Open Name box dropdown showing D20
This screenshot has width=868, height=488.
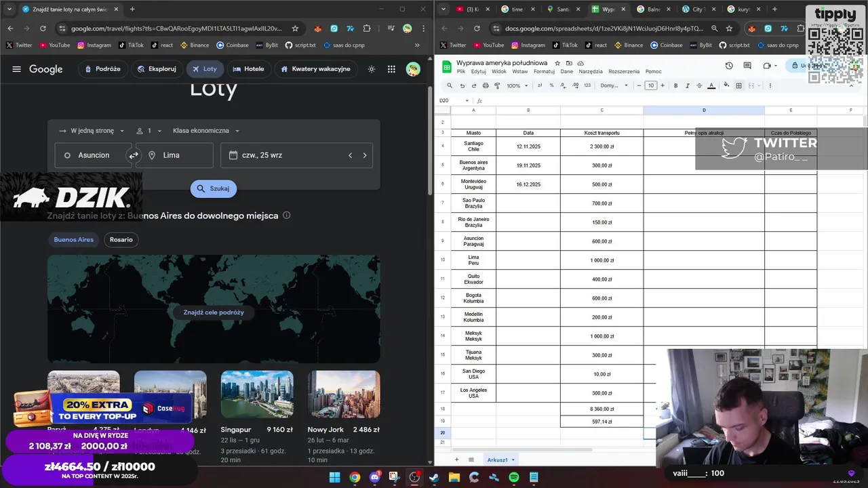467,100
